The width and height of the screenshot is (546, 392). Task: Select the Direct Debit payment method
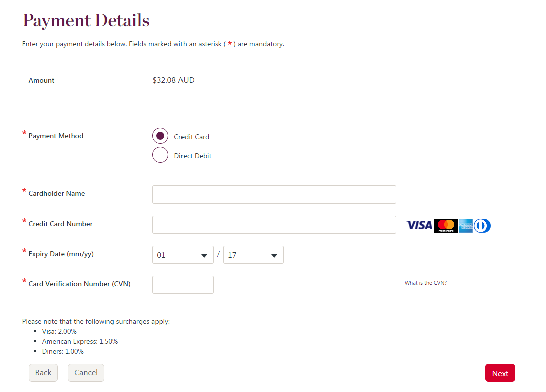[x=160, y=155]
